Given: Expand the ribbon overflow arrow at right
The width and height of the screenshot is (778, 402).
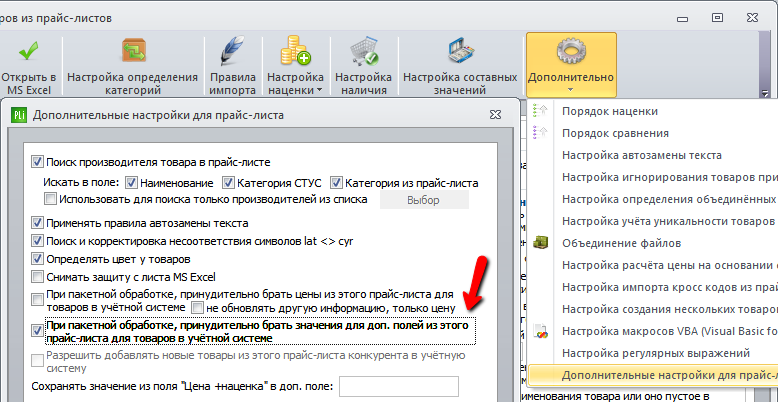Looking at the screenshot, I should (765, 93).
